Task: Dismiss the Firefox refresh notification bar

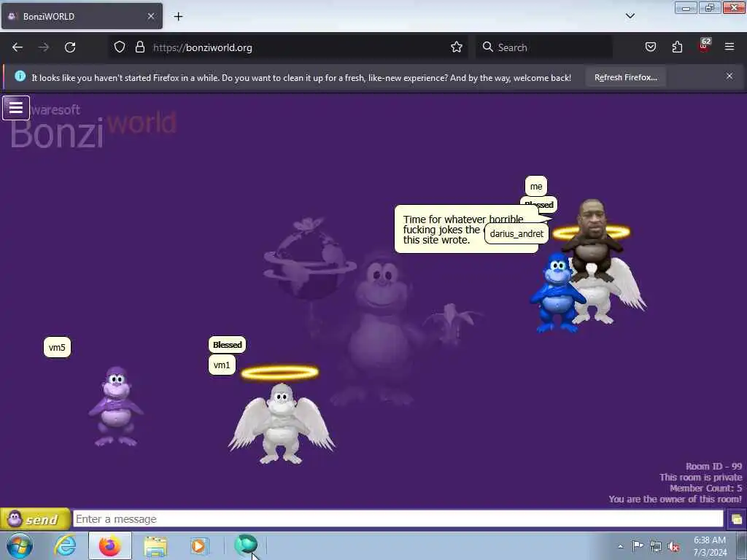Action: (x=729, y=76)
